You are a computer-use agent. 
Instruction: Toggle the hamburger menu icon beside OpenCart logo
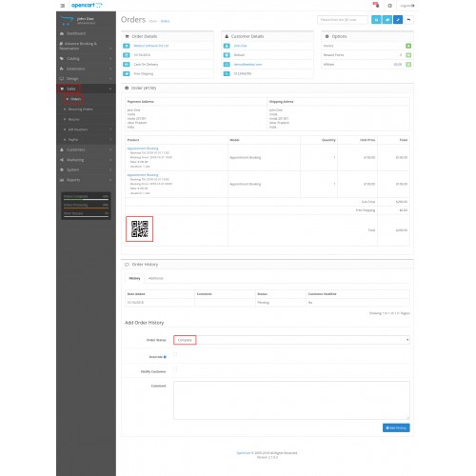[x=63, y=6]
